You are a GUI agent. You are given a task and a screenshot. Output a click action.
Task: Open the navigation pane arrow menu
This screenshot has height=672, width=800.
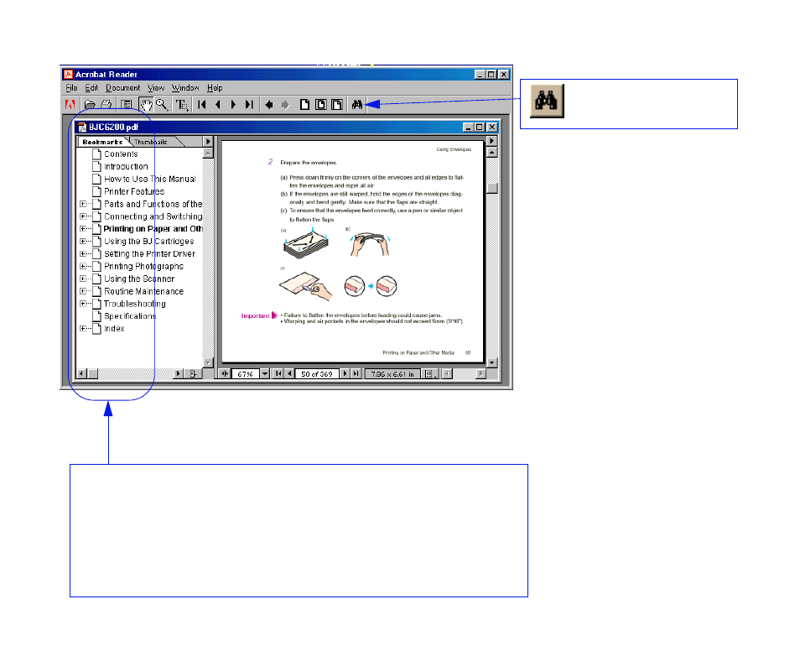pos(208,141)
